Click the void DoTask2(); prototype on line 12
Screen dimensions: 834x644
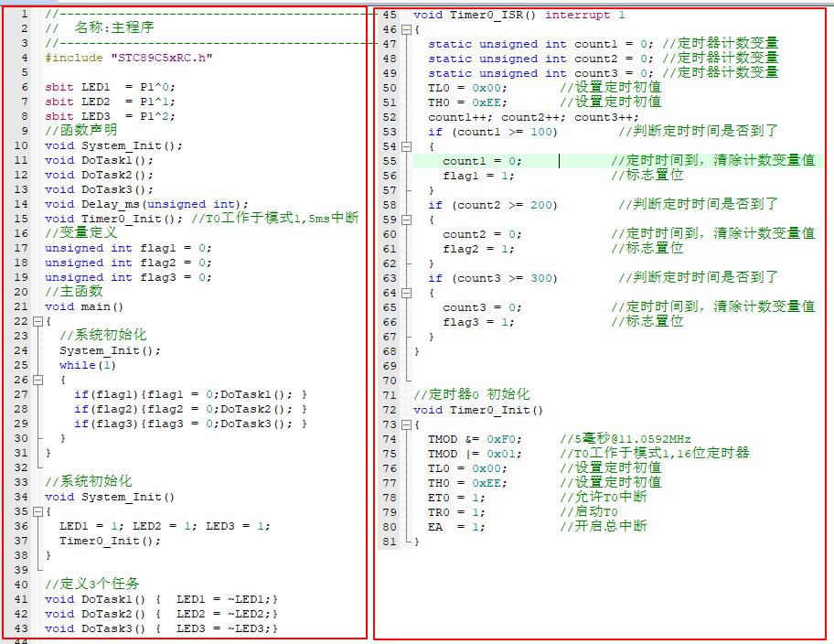pyautogui.click(x=100, y=175)
